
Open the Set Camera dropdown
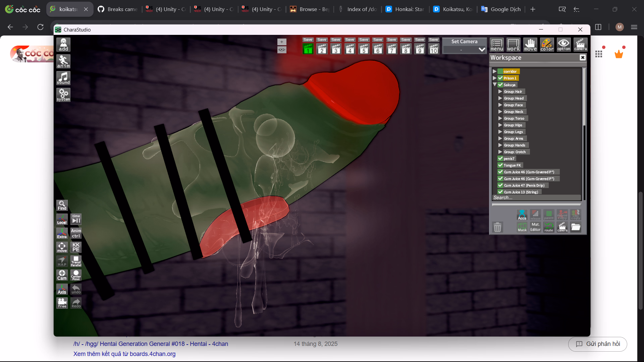pos(465,50)
